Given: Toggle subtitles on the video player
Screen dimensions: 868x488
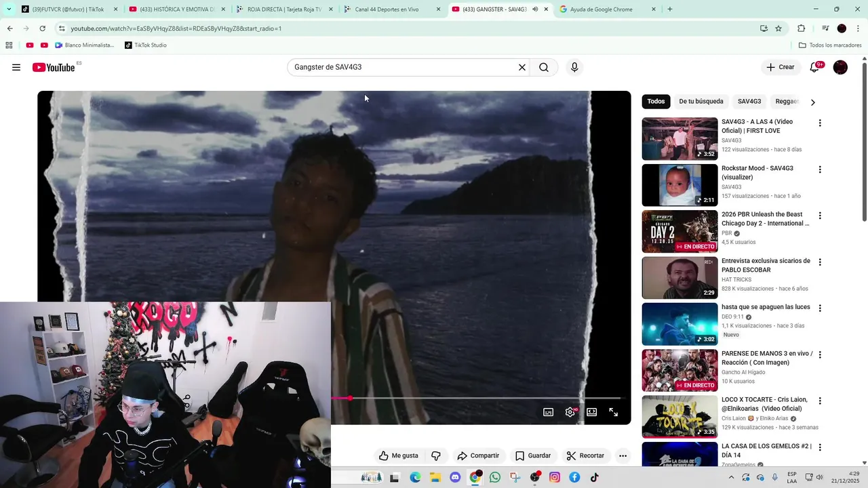Looking at the screenshot, I should (x=549, y=412).
